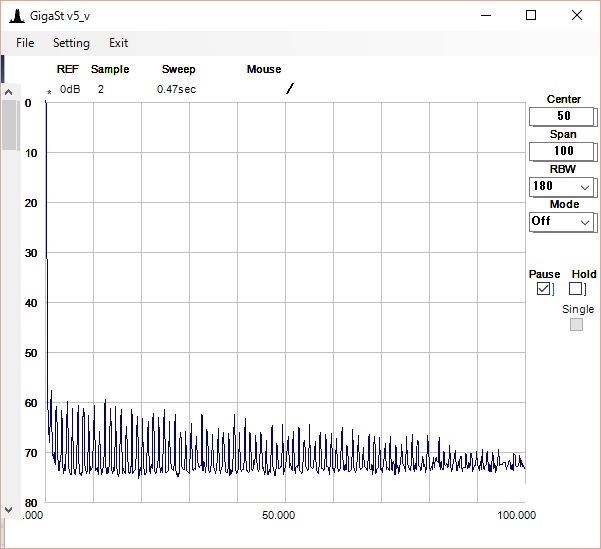Uncheck the Pause checkbox
Screen dimensions: 601x549
pyautogui.click(x=544, y=289)
